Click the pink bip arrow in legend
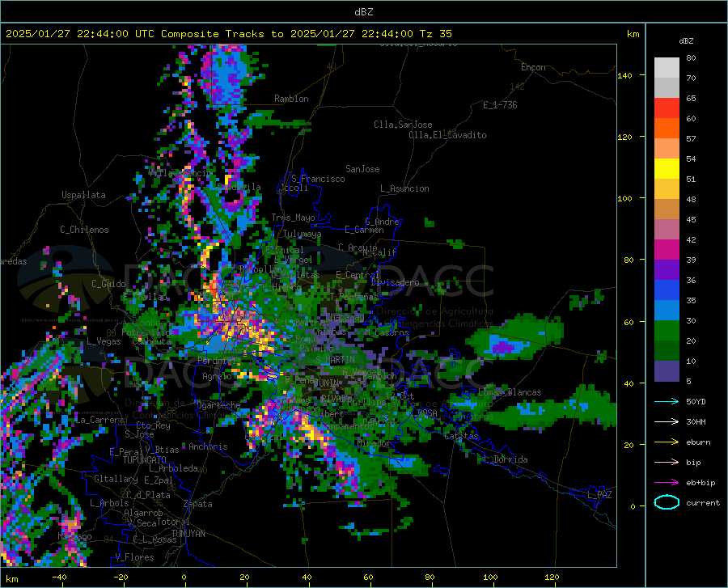 (x=667, y=463)
